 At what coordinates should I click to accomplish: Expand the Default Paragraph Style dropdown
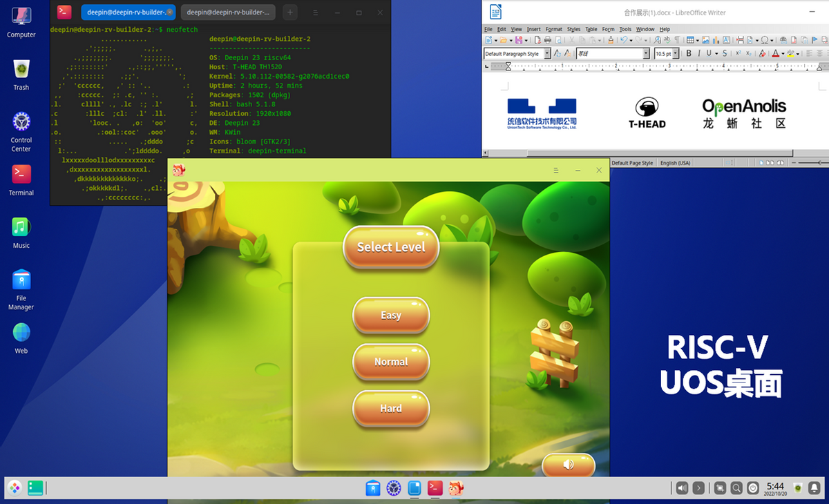[x=547, y=54]
